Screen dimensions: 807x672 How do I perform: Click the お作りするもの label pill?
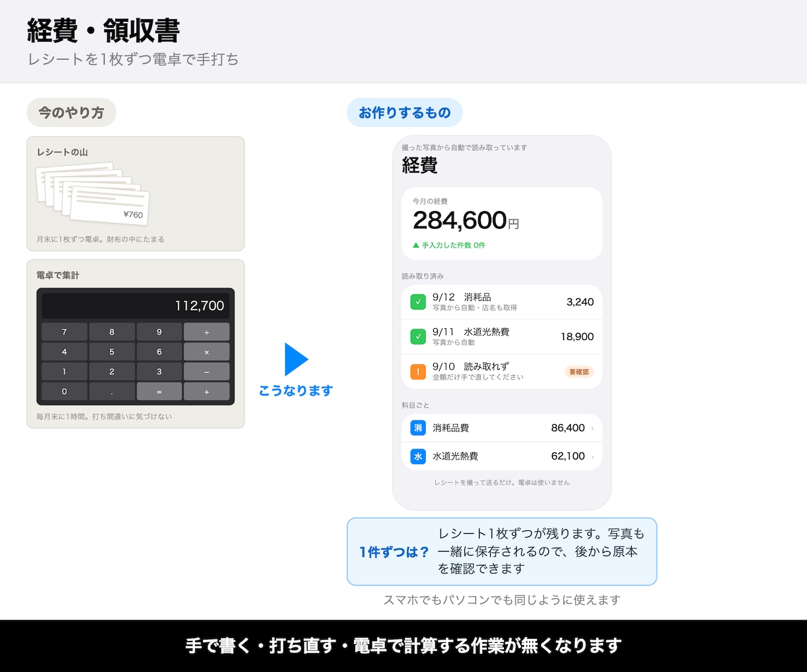pyautogui.click(x=405, y=112)
